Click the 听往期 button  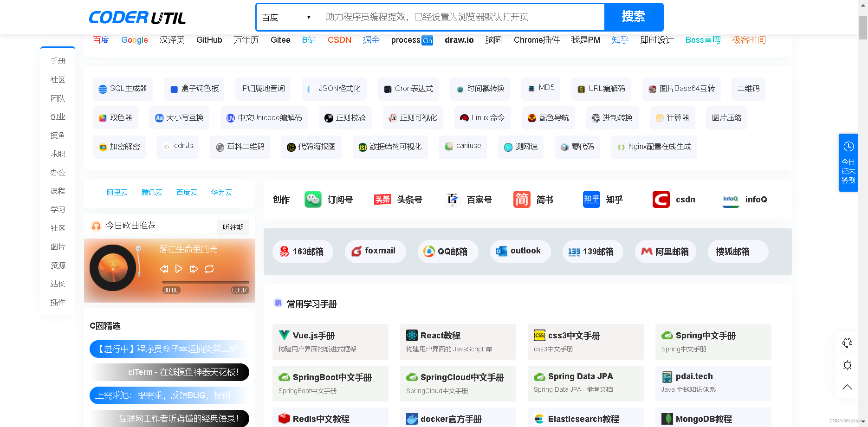coord(233,227)
